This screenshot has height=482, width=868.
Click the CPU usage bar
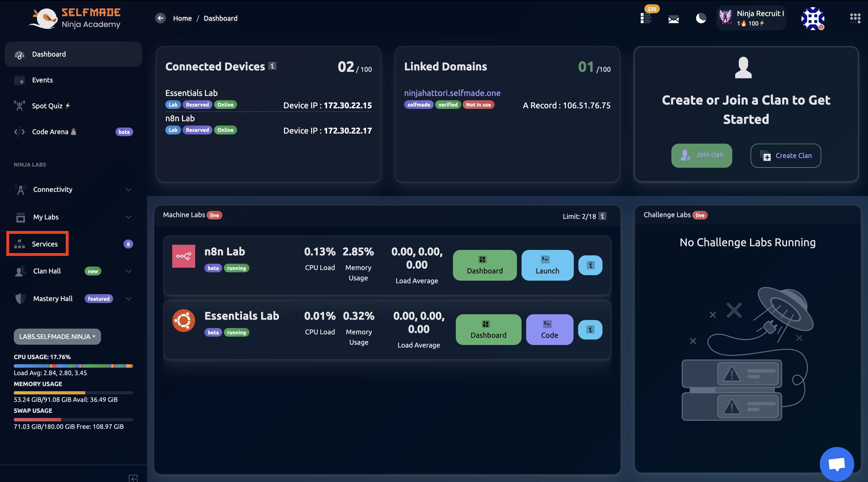click(73, 366)
